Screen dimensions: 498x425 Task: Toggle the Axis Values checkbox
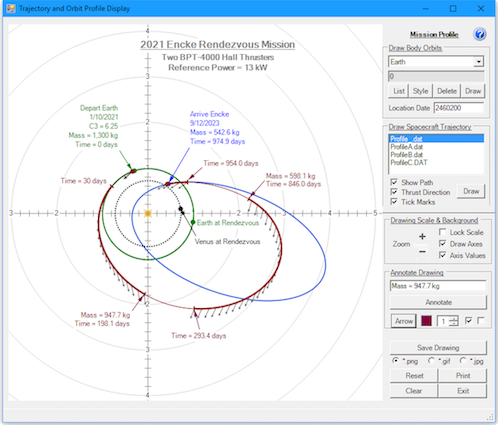443,255
